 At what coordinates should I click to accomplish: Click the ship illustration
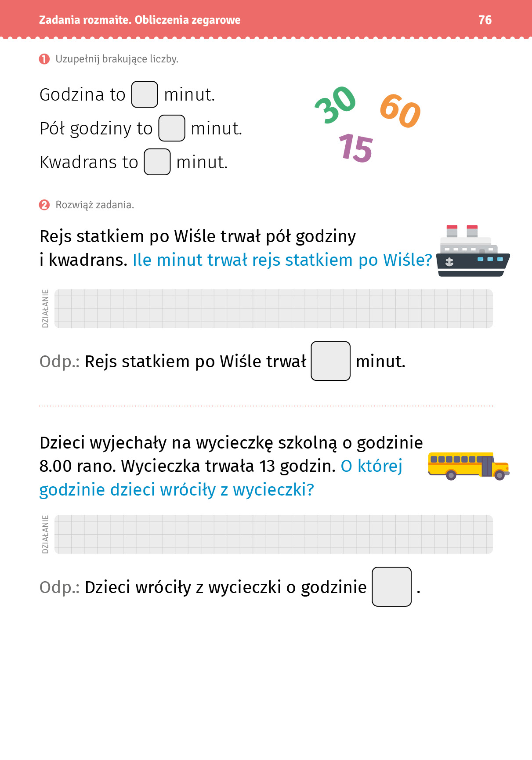473,252
